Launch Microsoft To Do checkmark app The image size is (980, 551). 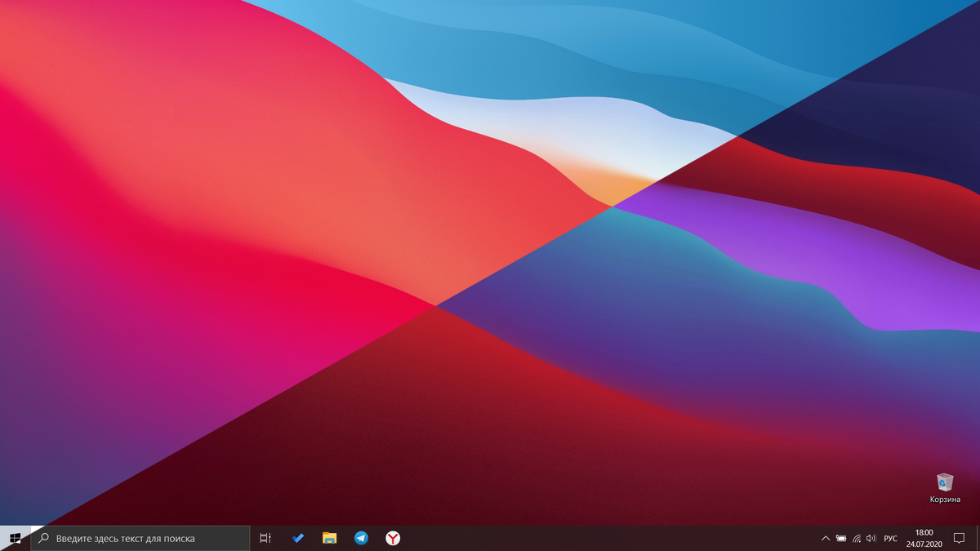298,538
